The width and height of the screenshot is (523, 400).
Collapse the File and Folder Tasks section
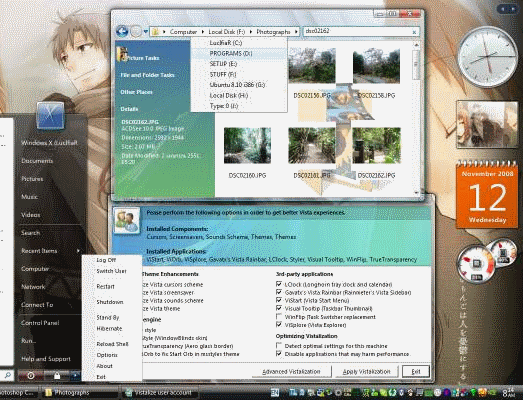(147, 75)
